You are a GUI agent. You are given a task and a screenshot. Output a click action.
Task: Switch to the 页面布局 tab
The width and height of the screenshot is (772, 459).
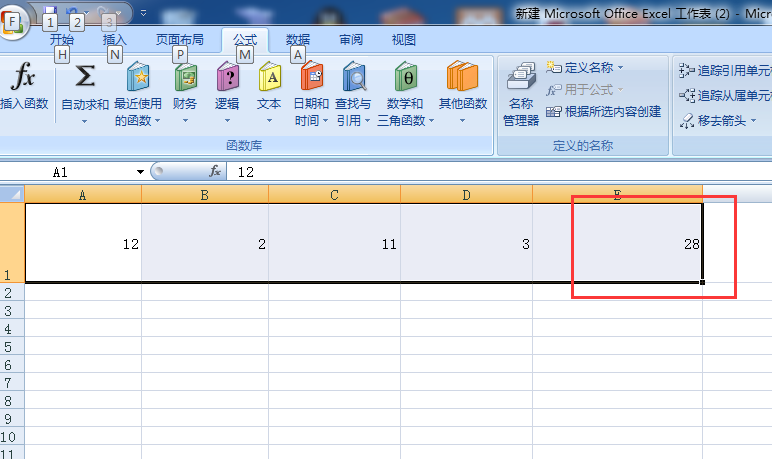click(180, 39)
